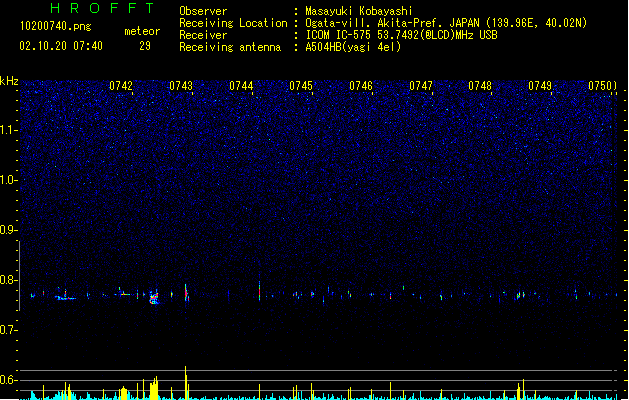629x400 pixels.
Task: Click the 0.6 kHz axis label
Action: point(8,380)
